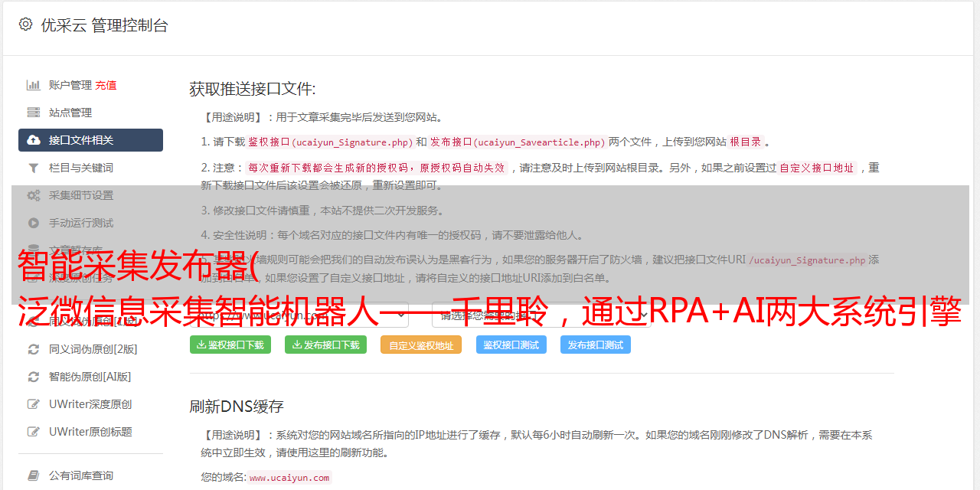
Task: Click the highlighted 自定义接口地址 text
Action: (x=817, y=168)
